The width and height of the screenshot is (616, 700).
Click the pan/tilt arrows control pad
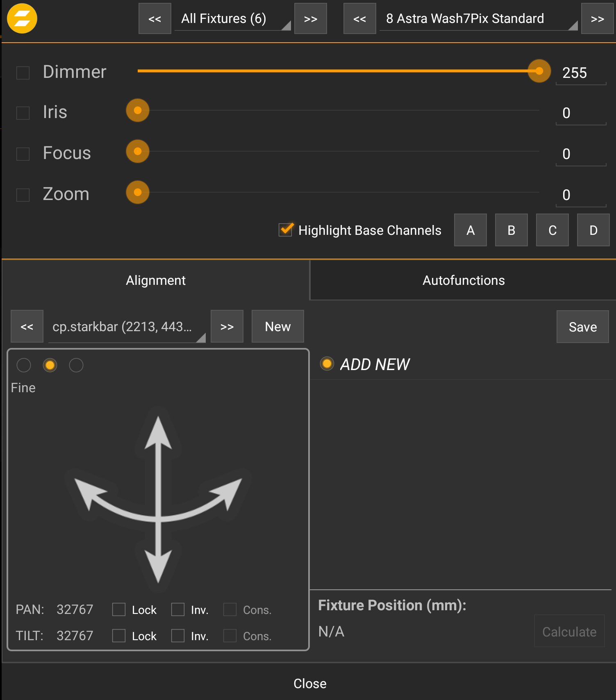point(158,499)
